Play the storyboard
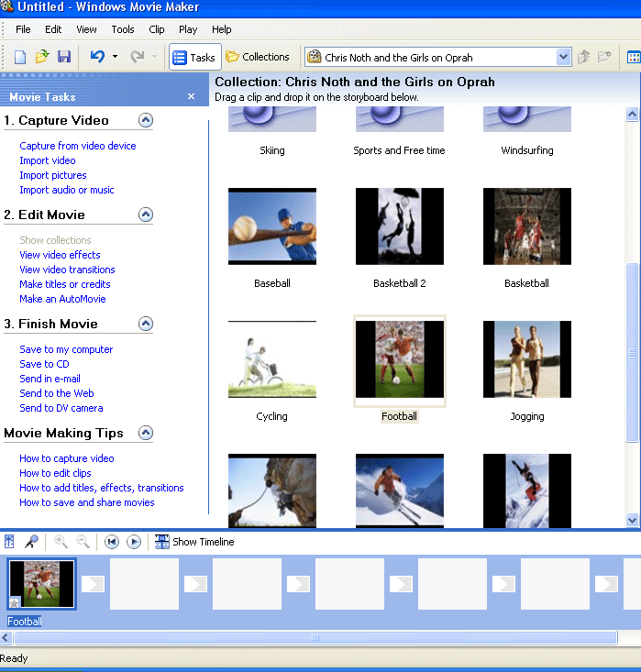 pos(134,542)
